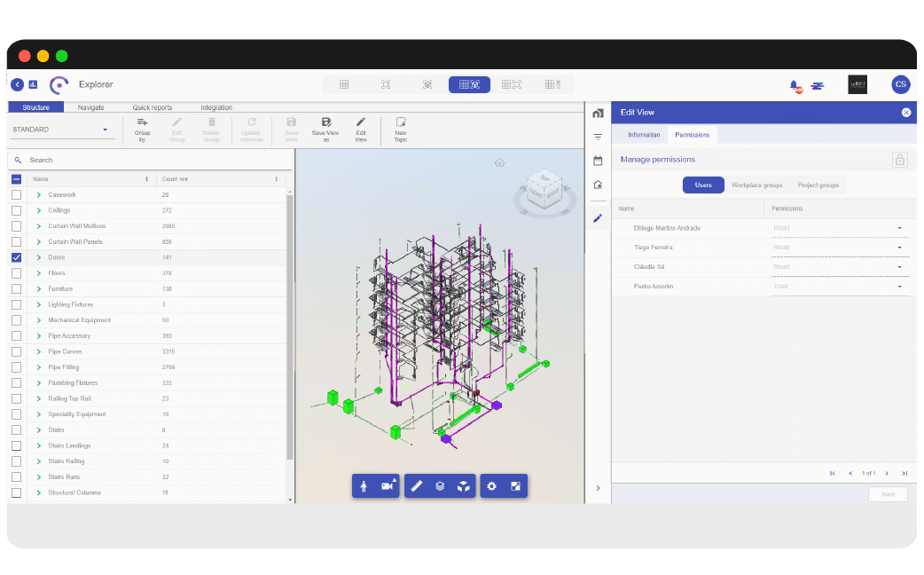The image size is (924, 575).
Task: Check the checkbox next to Ceilings
Action: [x=15, y=210]
